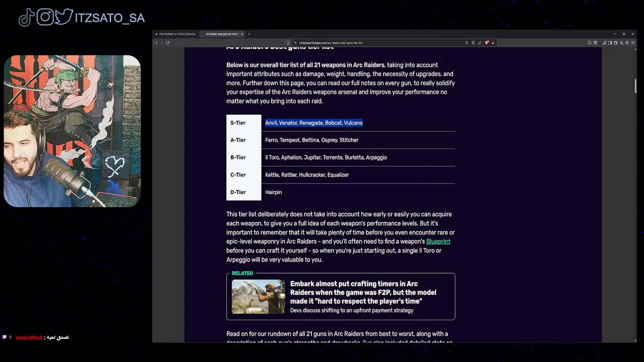This screenshot has width=644, height=362.
Task: Open the music playlist icon in toolbar
Action: tap(604, 43)
